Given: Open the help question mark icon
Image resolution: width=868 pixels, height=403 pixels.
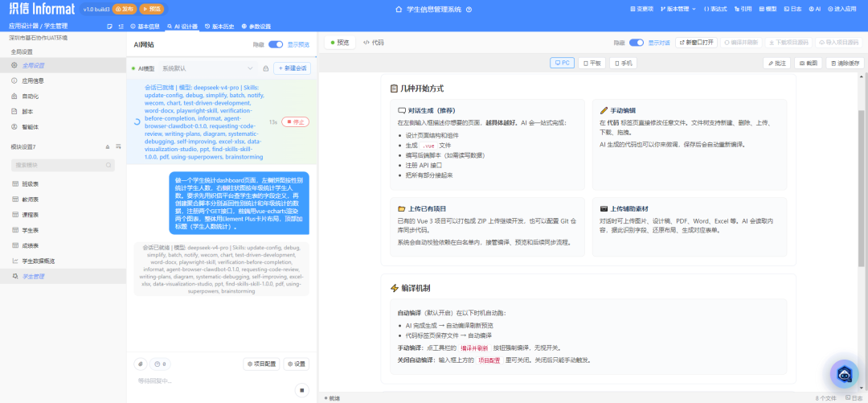Looking at the screenshot, I should click(469, 10).
